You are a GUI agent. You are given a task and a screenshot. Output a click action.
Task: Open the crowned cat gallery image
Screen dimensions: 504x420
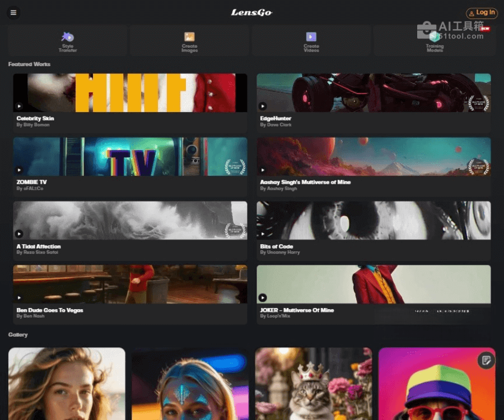point(313,384)
